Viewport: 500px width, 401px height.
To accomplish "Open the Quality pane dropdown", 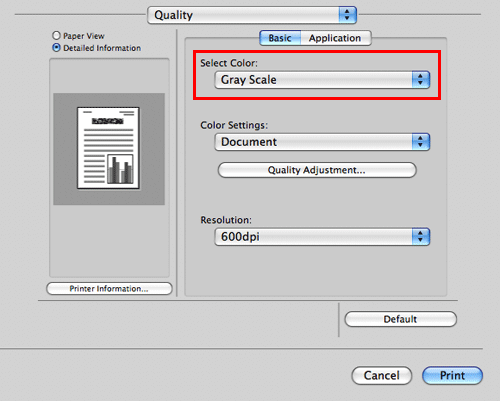I will (x=252, y=15).
